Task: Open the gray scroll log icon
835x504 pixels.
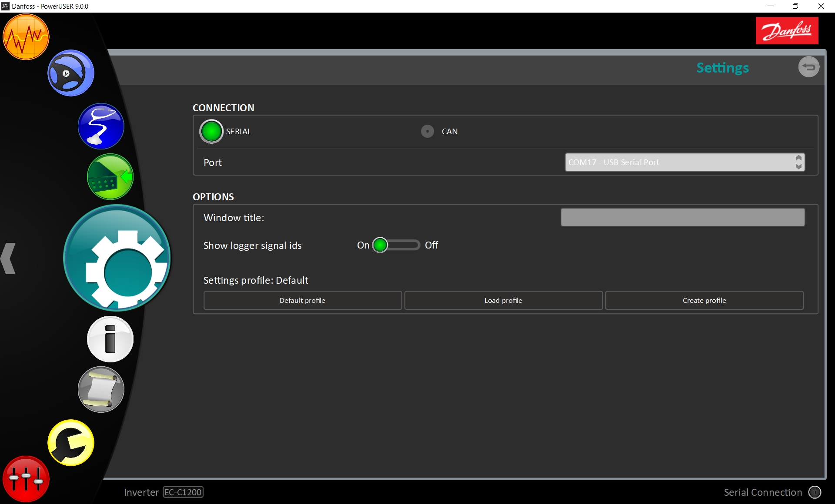Action: (x=101, y=390)
